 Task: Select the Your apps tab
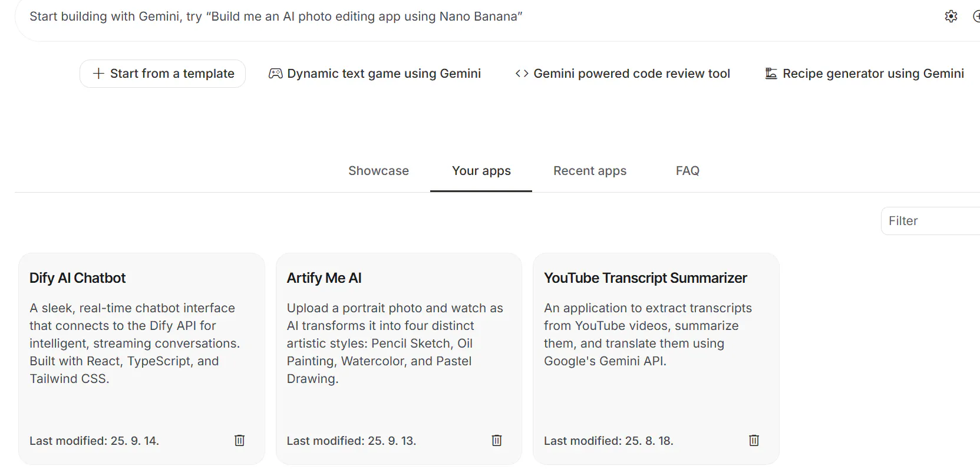click(x=481, y=171)
